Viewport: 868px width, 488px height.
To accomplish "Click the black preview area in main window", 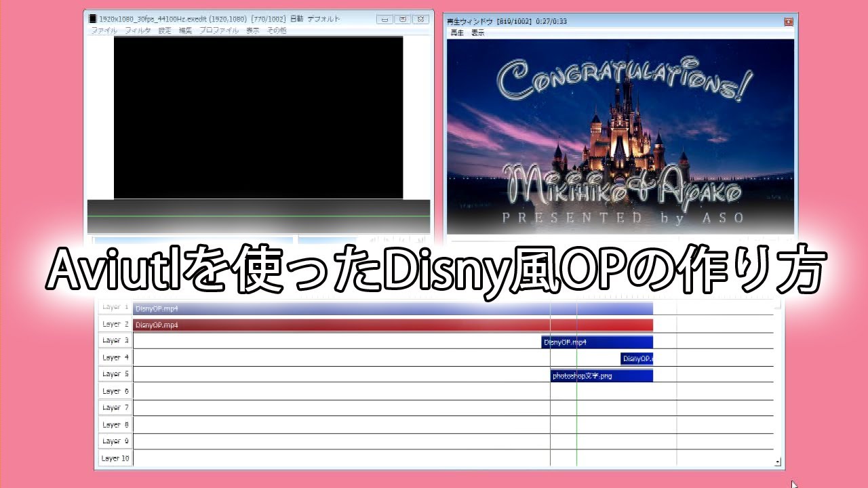I will click(258, 118).
